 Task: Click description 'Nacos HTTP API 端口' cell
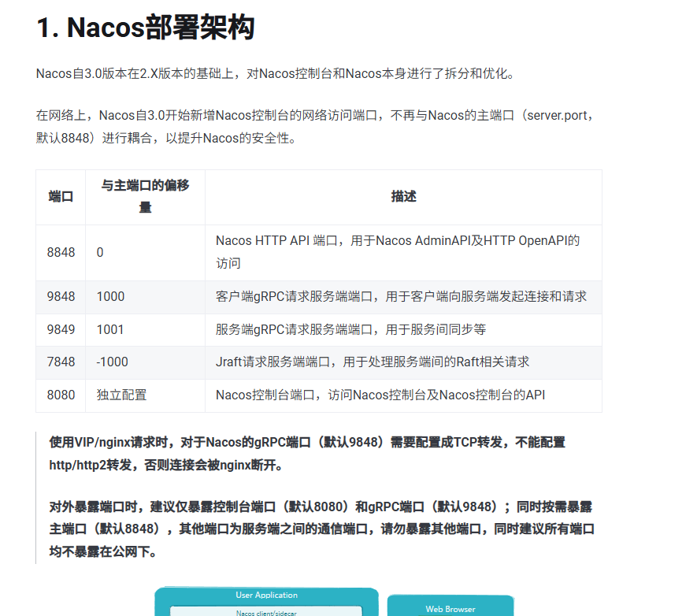pyautogui.click(x=403, y=252)
